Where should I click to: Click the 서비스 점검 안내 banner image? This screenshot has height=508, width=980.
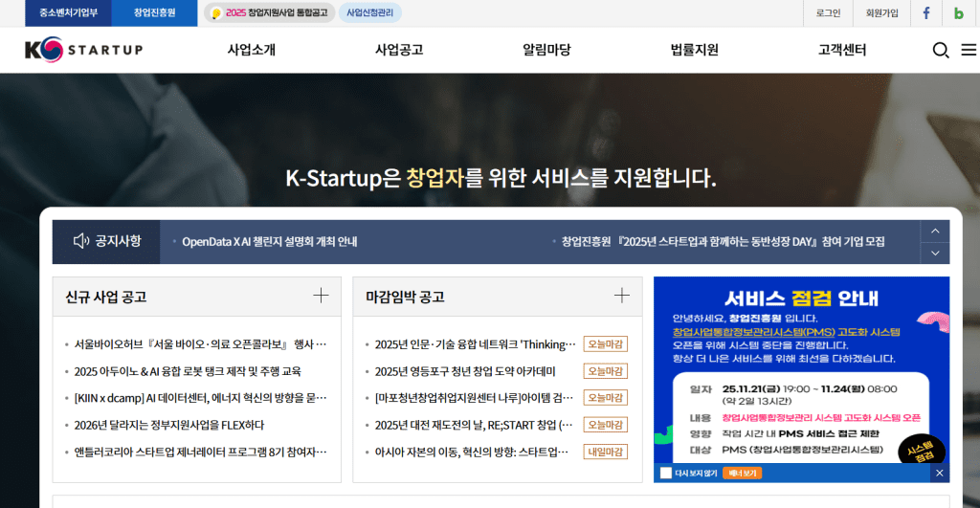801,370
